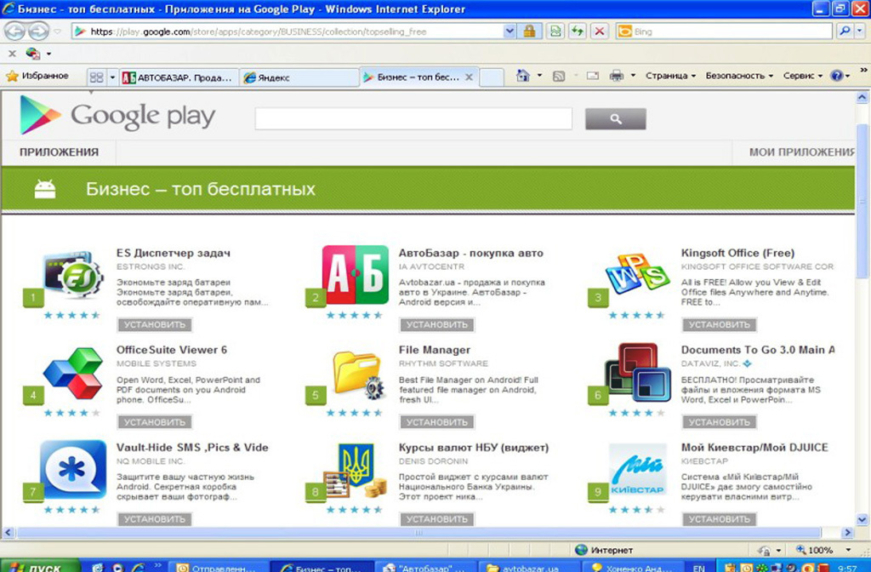Expand the Страница menu dropdown
Image resolution: width=871 pixels, height=572 pixels.
669,76
